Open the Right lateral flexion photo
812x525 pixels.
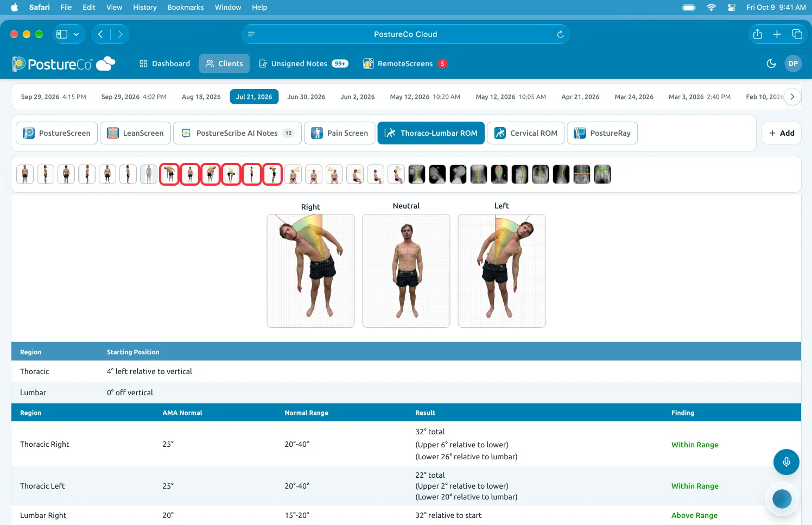pyautogui.click(x=310, y=271)
